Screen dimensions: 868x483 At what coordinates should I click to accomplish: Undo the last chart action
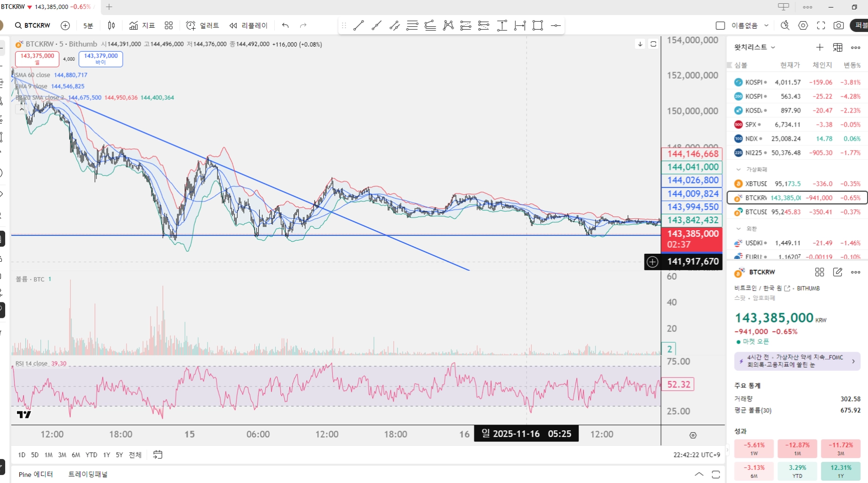point(286,25)
